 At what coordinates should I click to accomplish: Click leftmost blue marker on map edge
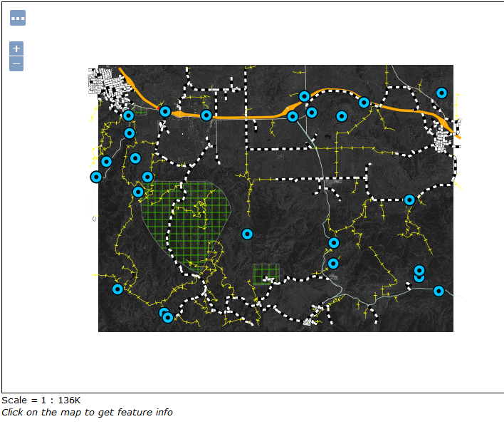pyautogui.click(x=96, y=177)
